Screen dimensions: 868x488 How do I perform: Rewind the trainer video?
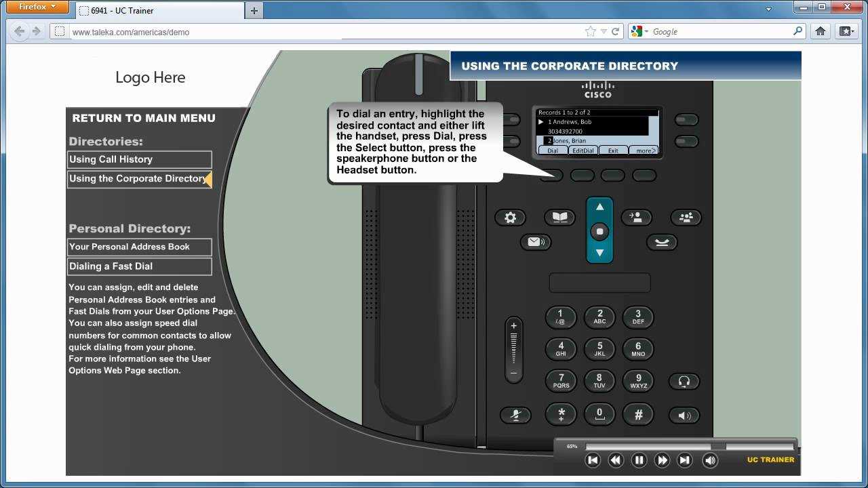coord(616,460)
